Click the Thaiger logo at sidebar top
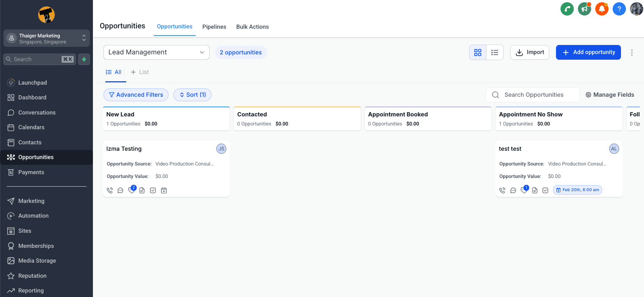Image resolution: width=644 pixels, height=297 pixels. point(46,15)
